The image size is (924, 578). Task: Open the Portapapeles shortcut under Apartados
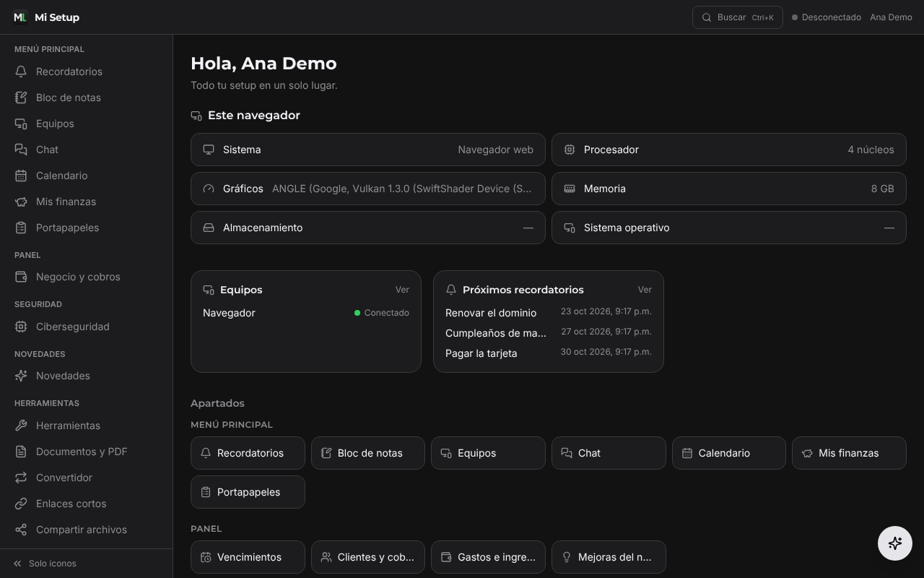pyautogui.click(x=248, y=492)
